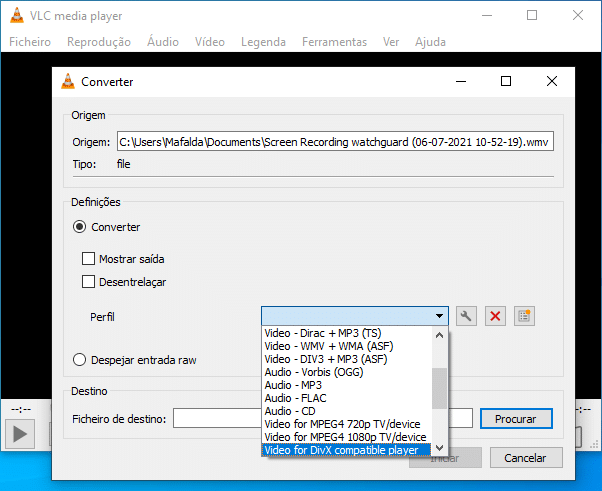Choose Video - DIV3 + MP3 (ASF) profile
This screenshot has height=491, width=602.
[347, 359]
